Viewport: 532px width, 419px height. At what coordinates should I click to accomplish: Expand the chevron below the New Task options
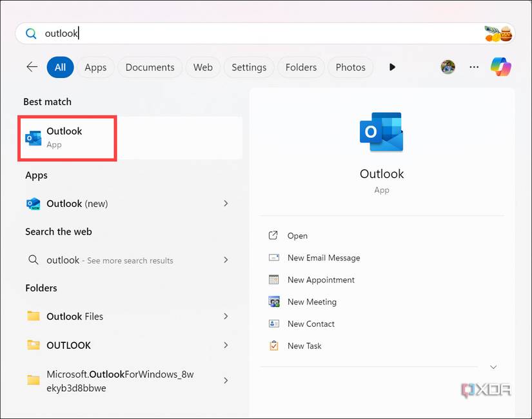click(x=493, y=367)
